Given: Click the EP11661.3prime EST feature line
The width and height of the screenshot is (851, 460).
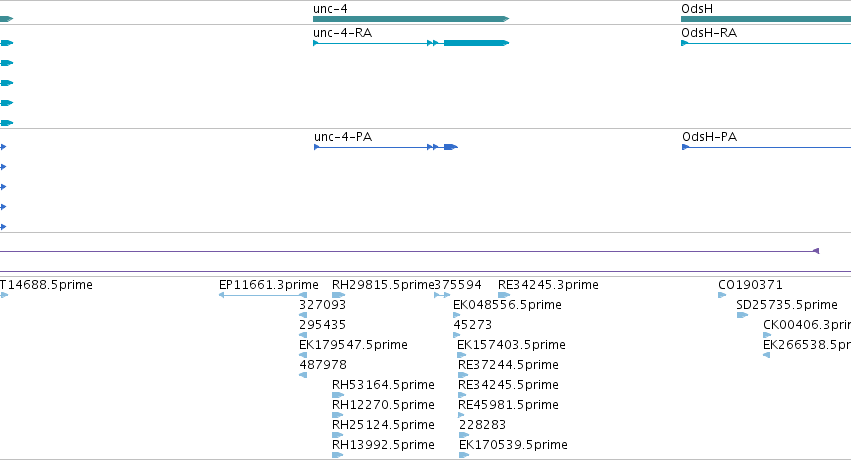Looking at the screenshot, I should point(263,295).
